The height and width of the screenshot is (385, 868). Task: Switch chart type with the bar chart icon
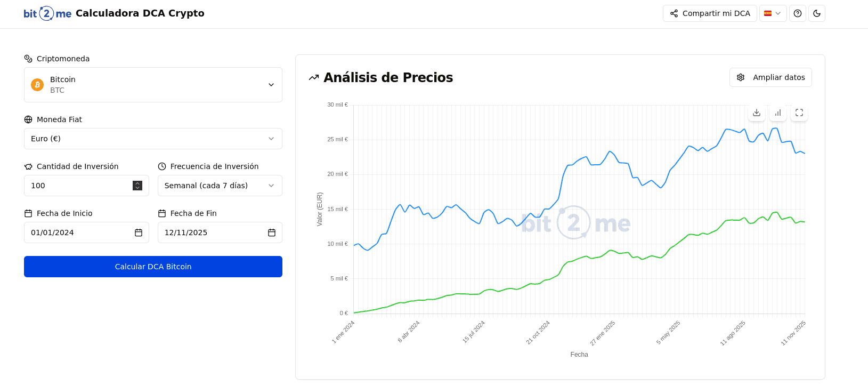pyautogui.click(x=778, y=113)
